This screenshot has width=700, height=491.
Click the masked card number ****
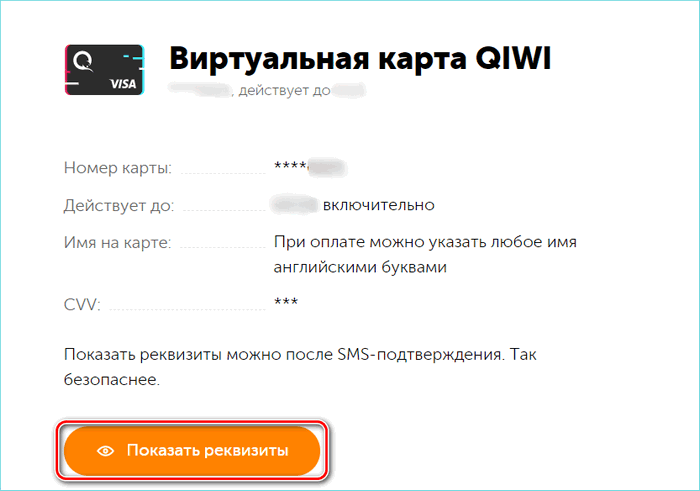tap(290, 166)
